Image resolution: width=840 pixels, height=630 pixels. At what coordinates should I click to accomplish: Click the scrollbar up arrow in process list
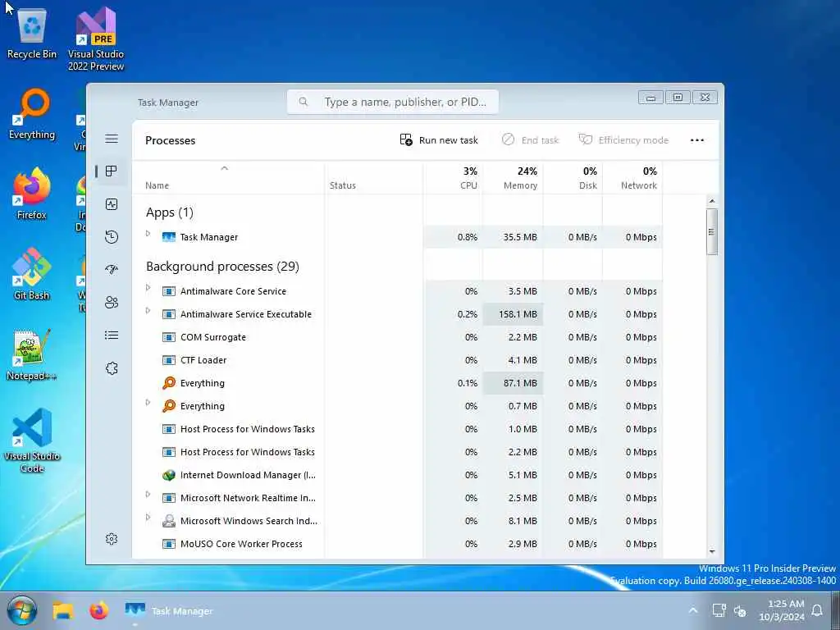[712, 201]
